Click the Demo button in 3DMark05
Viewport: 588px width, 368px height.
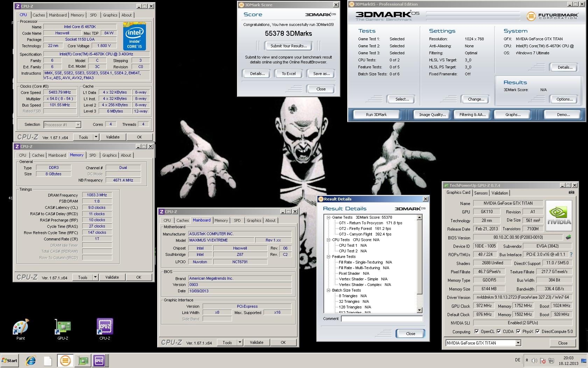coord(563,115)
